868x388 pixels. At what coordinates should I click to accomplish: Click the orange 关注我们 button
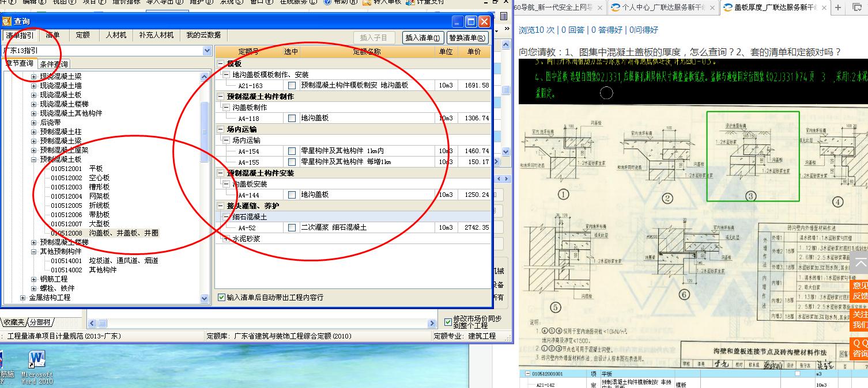(859, 320)
